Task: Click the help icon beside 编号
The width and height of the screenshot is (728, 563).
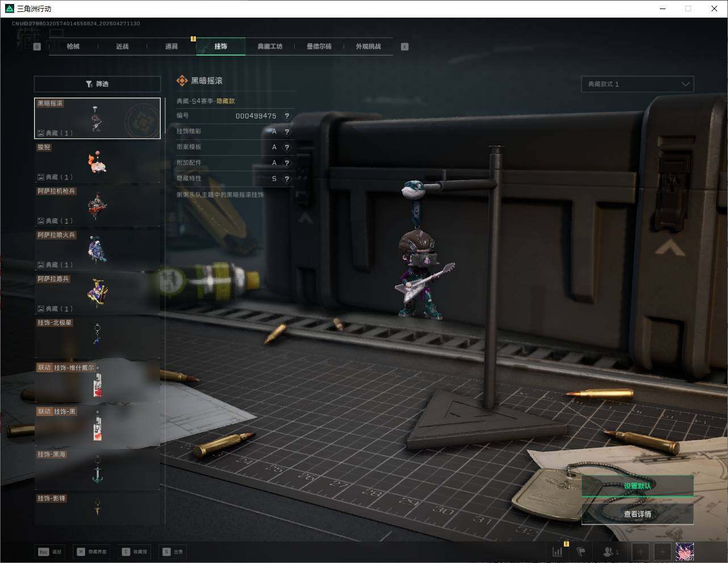Action: [287, 116]
